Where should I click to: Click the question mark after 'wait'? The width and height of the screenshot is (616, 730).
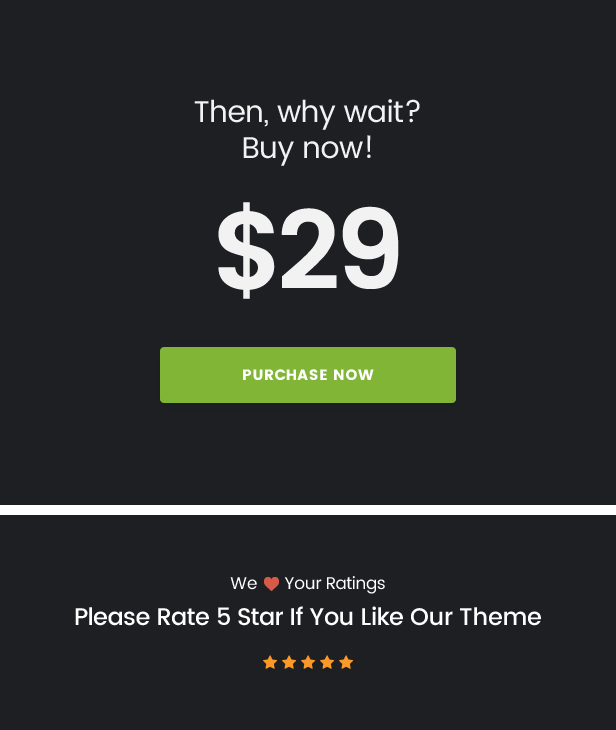click(x=413, y=112)
